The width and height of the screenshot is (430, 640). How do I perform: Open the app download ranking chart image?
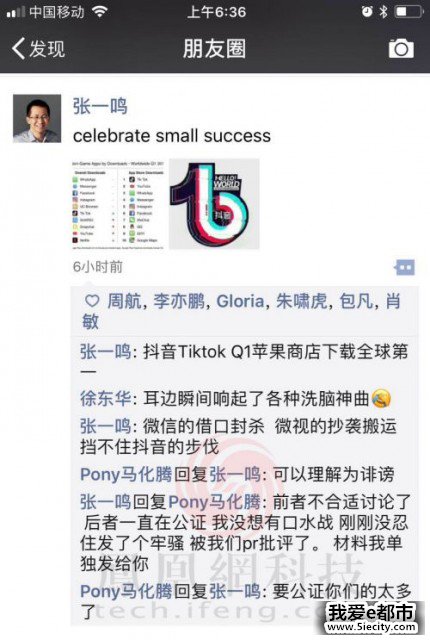coord(118,204)
